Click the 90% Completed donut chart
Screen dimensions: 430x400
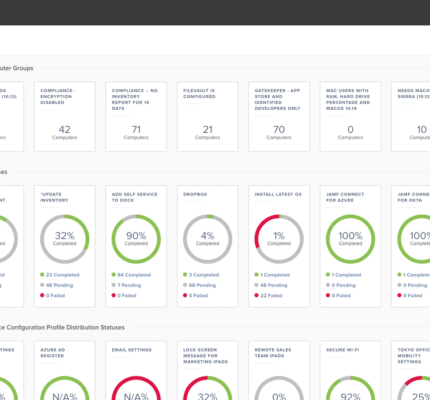[136, 239]
